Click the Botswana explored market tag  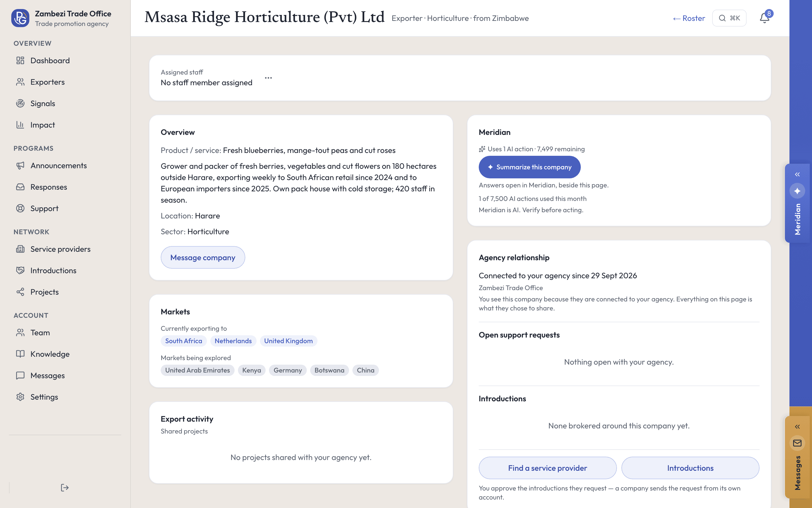click(329, 370)
